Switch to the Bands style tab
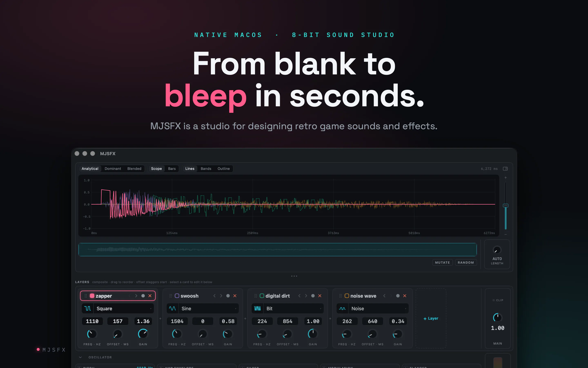Screen dimensions: 588x368 [206, 169]
